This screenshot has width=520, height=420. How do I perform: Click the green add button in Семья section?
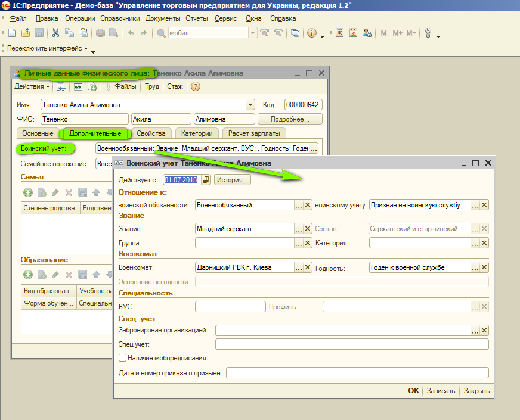pos(28,192)
